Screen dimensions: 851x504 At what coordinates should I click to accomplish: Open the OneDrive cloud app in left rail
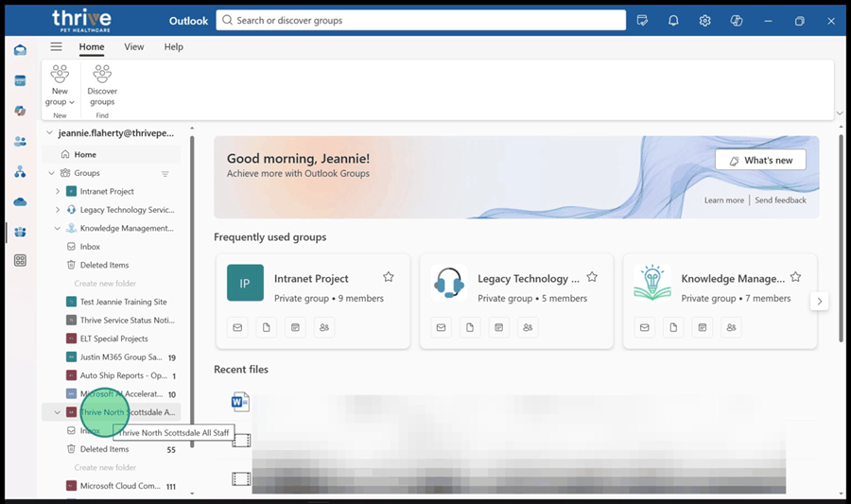click(x=20, y=201)
